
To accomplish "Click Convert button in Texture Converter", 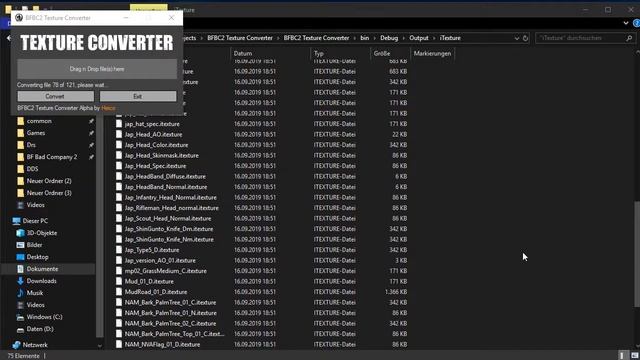I will pos(56,96).
